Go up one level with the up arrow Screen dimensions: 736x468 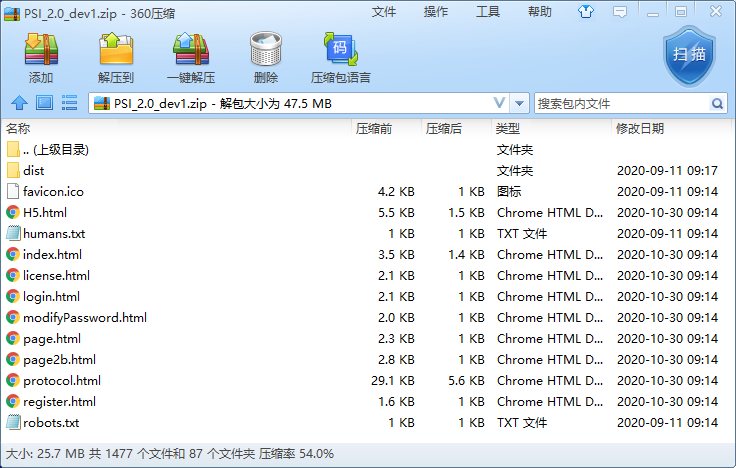pyautogui.click(x=18, y=103)
